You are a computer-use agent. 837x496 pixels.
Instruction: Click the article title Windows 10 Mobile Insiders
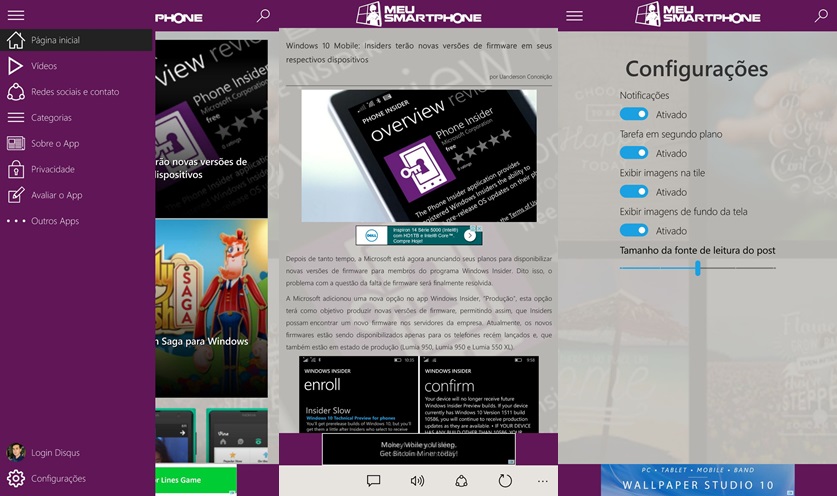[418, 52]
